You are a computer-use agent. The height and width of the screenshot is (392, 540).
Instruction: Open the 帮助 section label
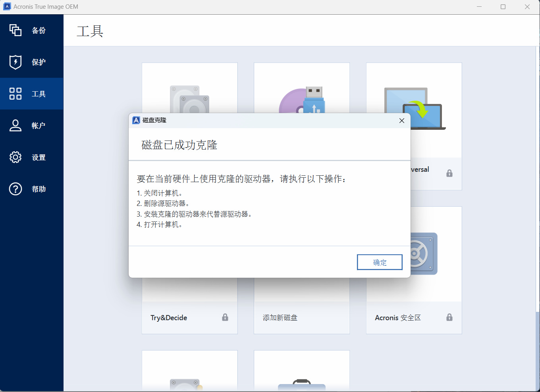(39, 189)
